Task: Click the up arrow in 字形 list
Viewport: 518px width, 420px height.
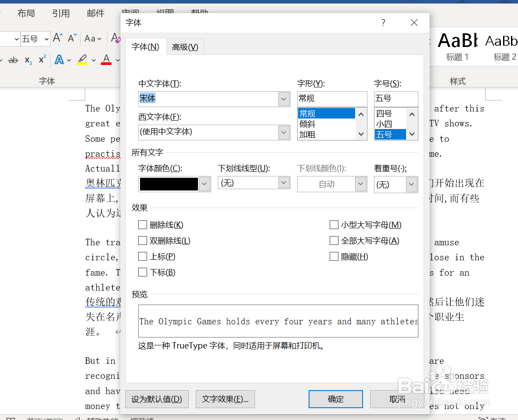Action: coord(361,114)
